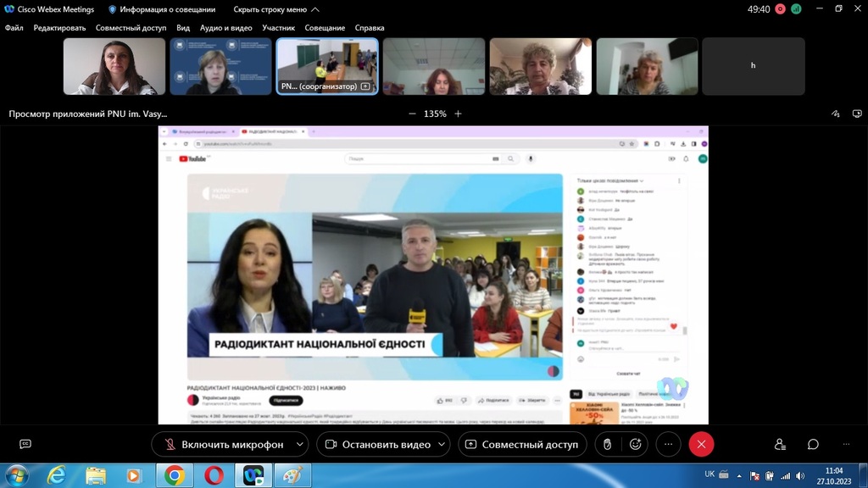The width and height of the screenshot is (868, 488).
Task: Open the participants panel
Action: [x=780, y=444]
